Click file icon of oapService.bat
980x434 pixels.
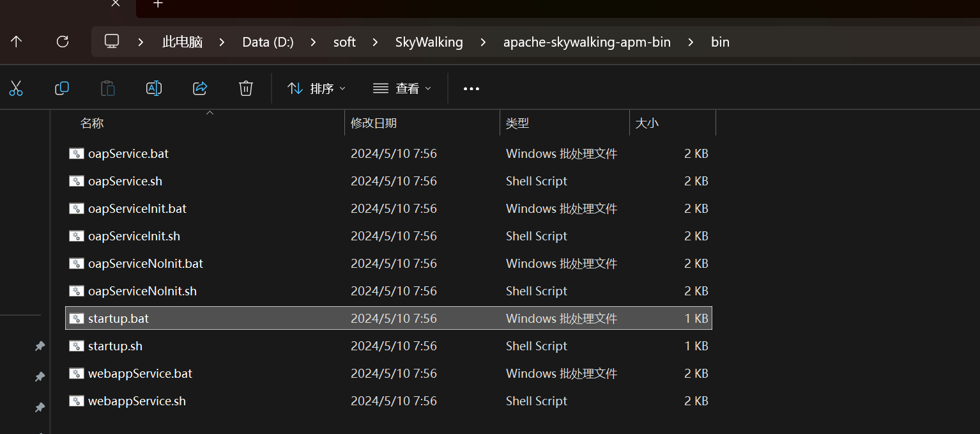click(77, 153)
